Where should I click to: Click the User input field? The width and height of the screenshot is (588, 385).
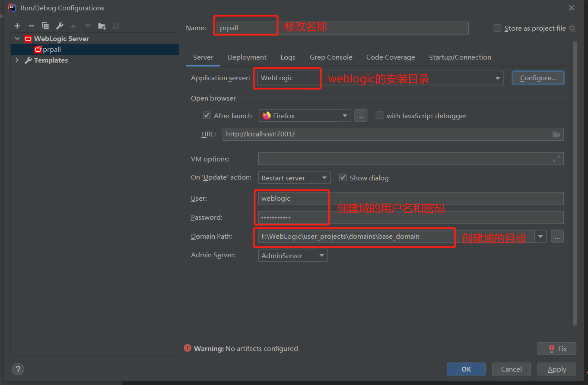pos(411,199)
